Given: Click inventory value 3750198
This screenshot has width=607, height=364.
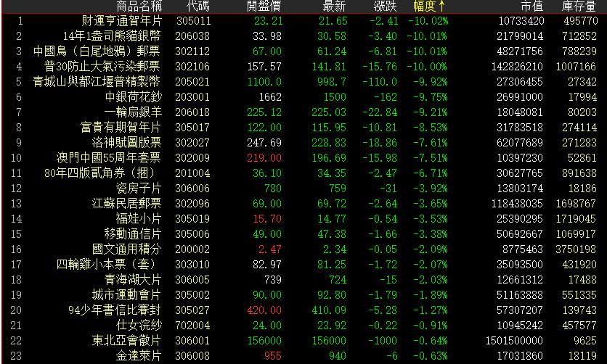Looking at the screenshot, I should click(576, 249).
